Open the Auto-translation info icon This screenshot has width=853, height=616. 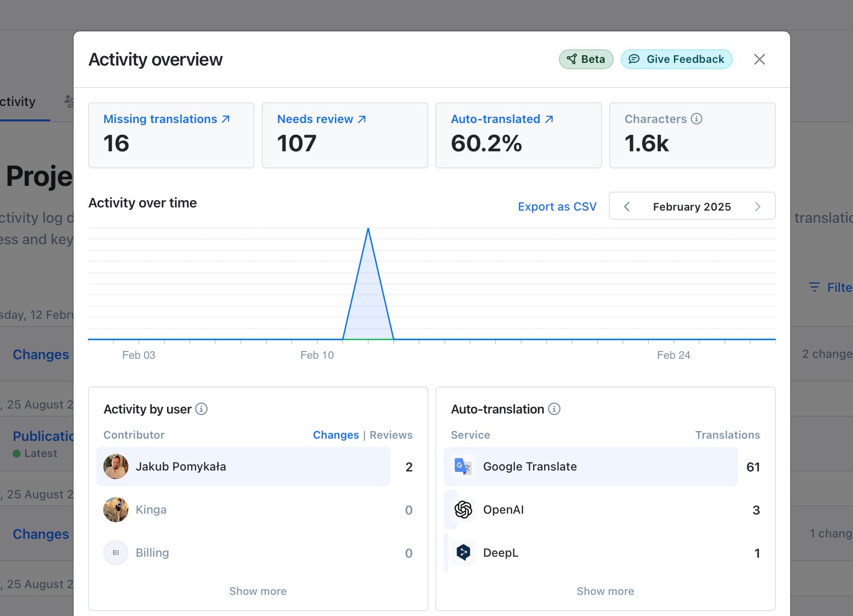[554, 409]
